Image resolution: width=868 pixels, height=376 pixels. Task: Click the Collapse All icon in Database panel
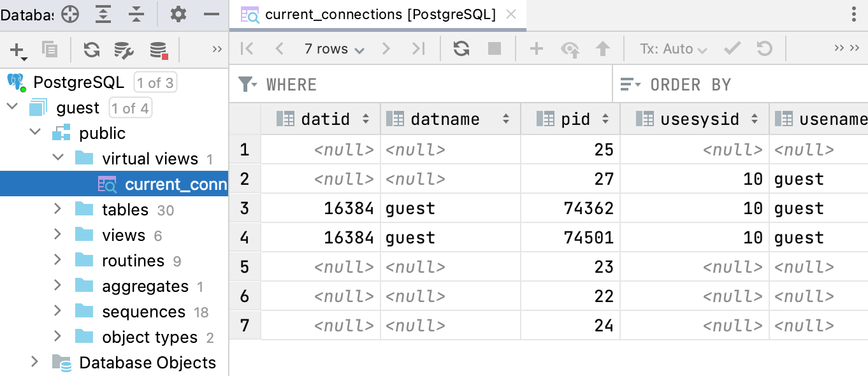[x=136, y=14]
